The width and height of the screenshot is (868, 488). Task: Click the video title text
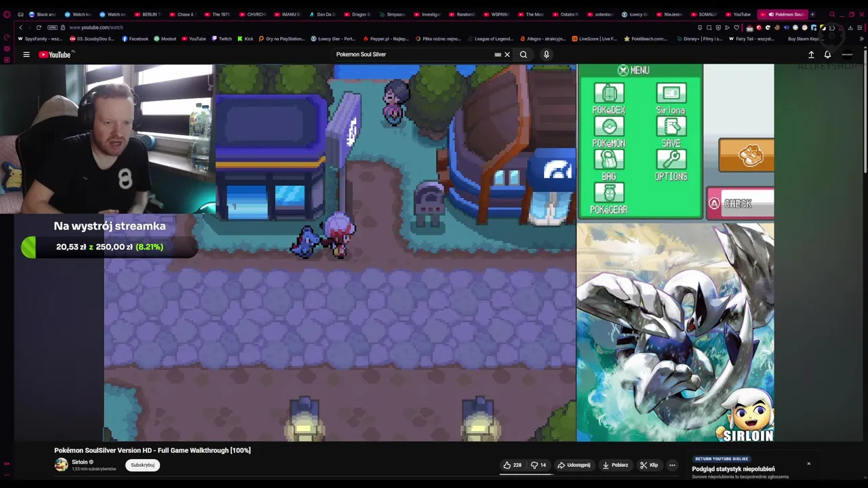[153, 451]
